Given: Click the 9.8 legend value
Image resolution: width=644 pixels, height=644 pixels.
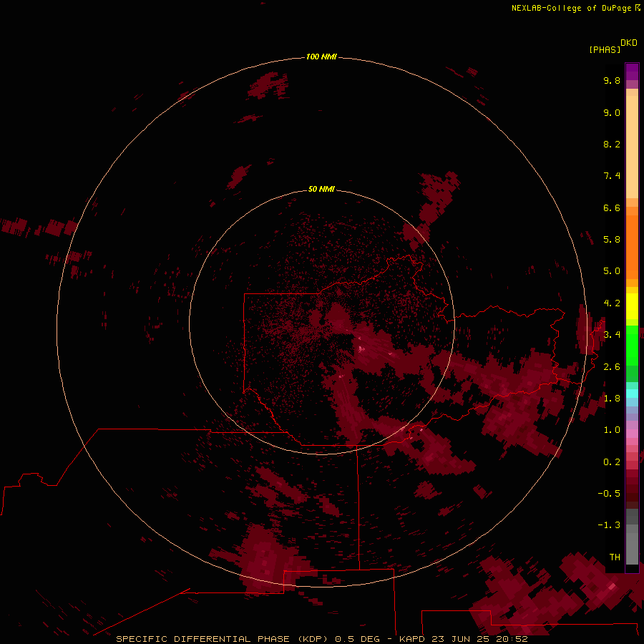Looking at the screenshot, I should tap(612, 80).
